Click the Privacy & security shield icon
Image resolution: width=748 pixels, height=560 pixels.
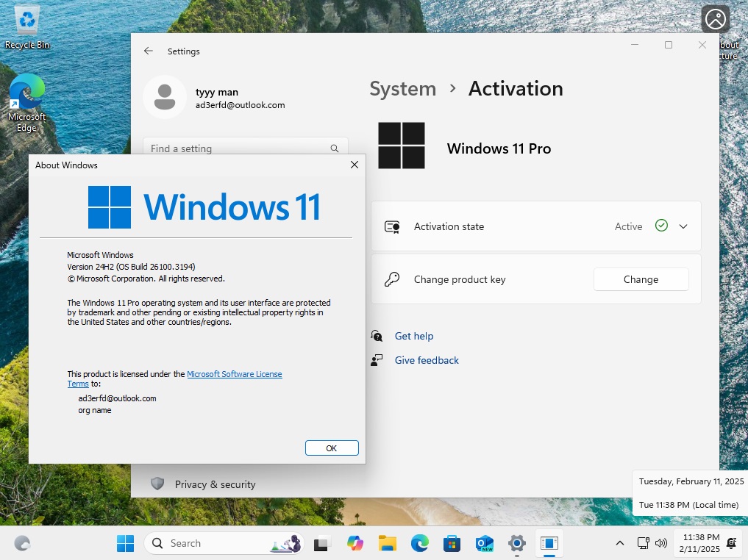[157, 484]
